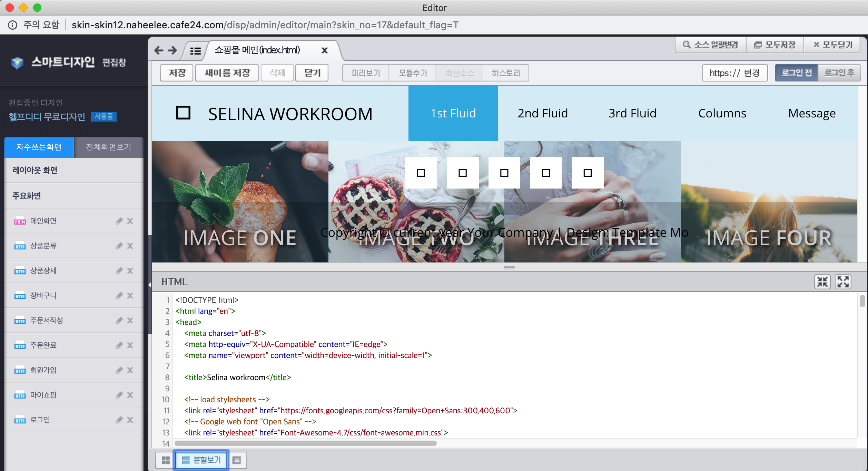This screenshot has height=471, width=868.
Task: Toggle the 로그인 후 view mode
Action: (x=839, y=73)
